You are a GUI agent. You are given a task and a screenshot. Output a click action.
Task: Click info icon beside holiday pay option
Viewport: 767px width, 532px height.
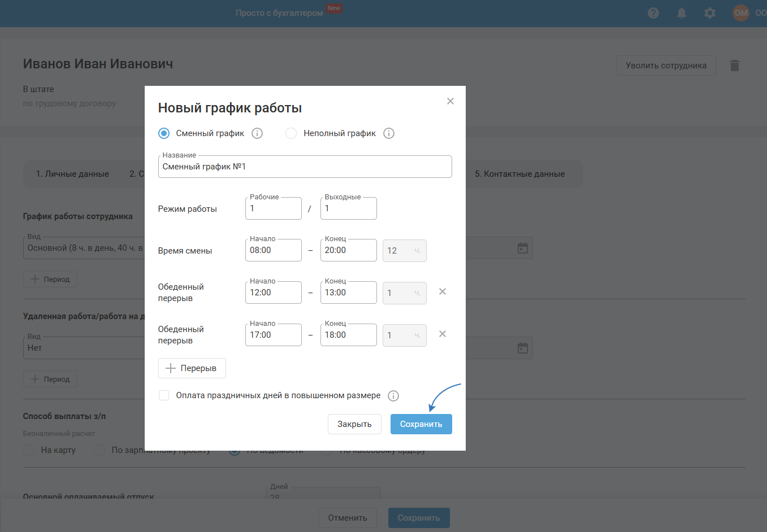pyautogui.click(x=393, y=396)
